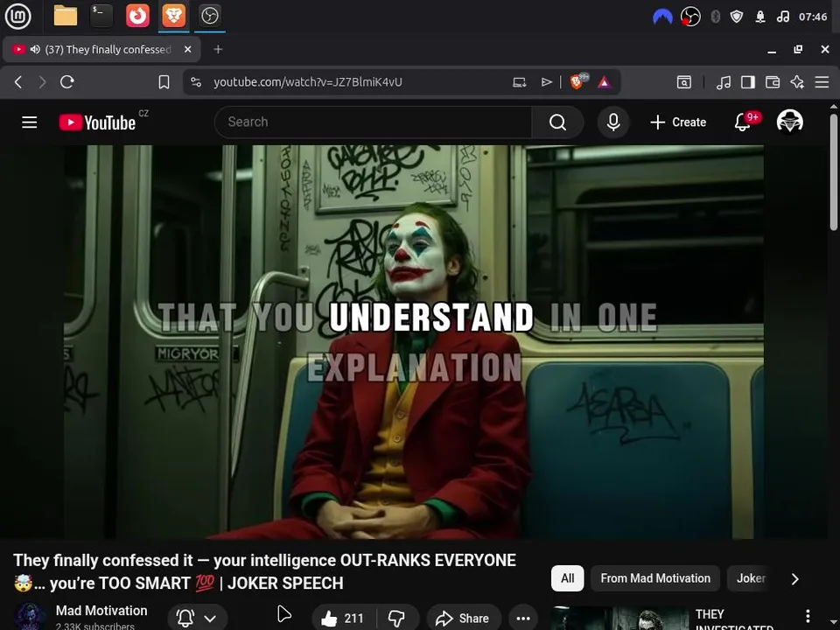The width and height of the screenshot is (840, 630).
Task: Select the '(37) They finally confessed' tab
Action: (101, 49)
